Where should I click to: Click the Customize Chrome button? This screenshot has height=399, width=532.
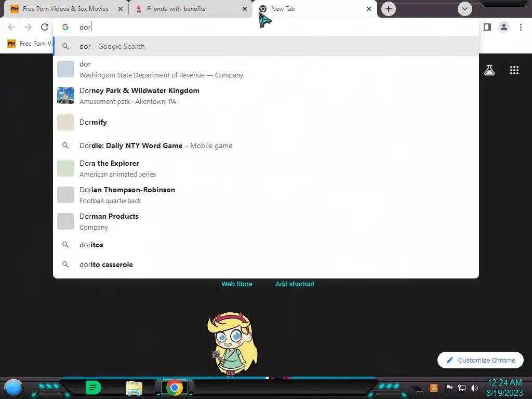point(481,360)
